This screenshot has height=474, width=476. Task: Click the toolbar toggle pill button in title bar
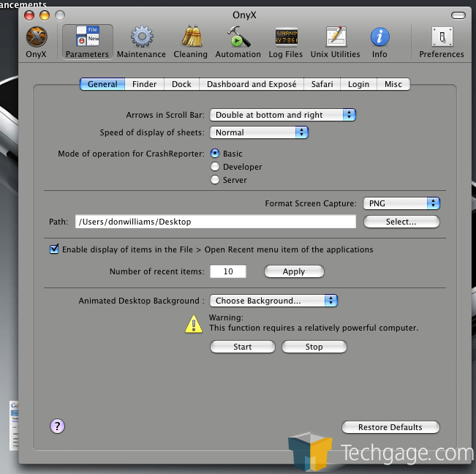click(x=458, y=15)
